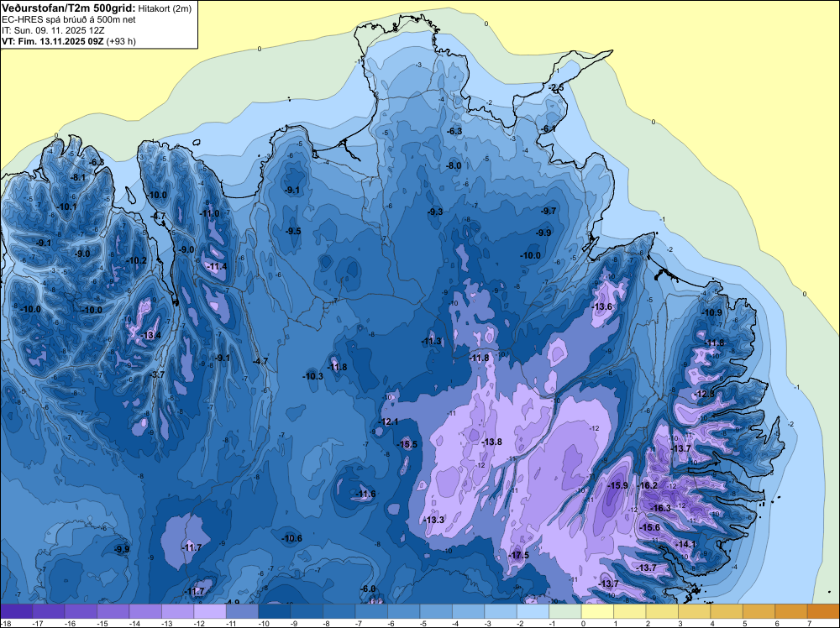Click the -12.8 temperature label
Viewport: 840px width, 628px height.
point(705,394)
